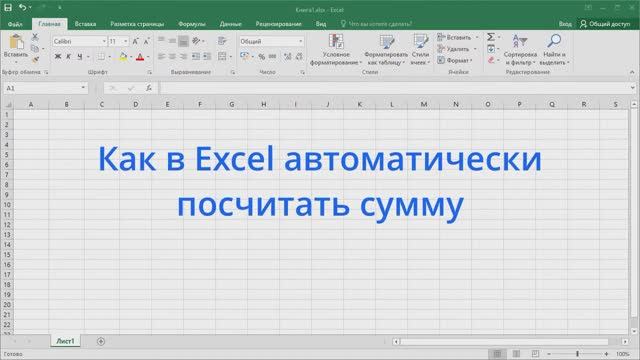
Task: Center text horizontally in cell
Action: (172, 56)
